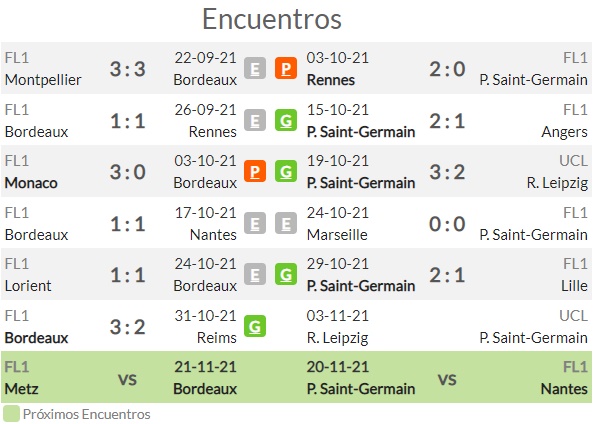The width and height of the screenshot is (594, 424).
Task: Open the upcoming Metz vs Bordeaux match
Action: pos(120,378)
